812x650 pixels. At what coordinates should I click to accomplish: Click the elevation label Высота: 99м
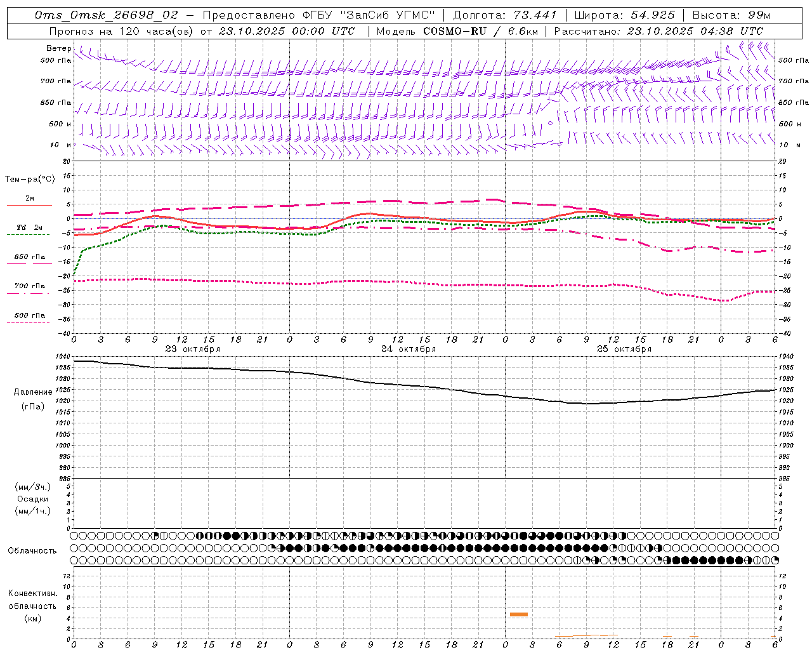click(x=731, y=15)
